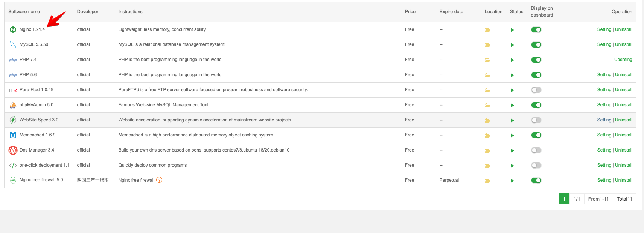The height and width of the screenshot is (233, 644).
Task: Open Setting for Nginx free firewall
Action: click(x=604, y=180)
